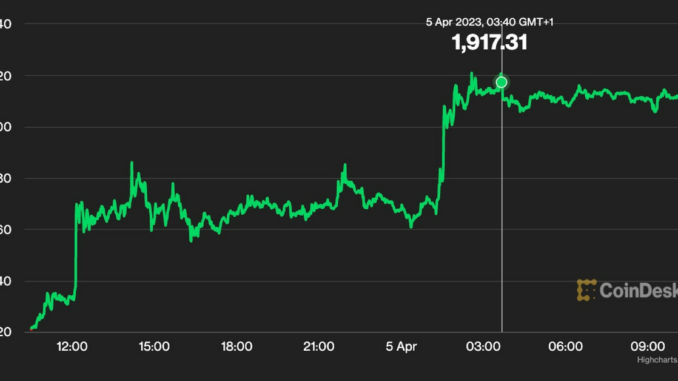The height and width of the screenshot is (381, 678).
Task: Select the green data point marker
Action: tap(502, 82)
